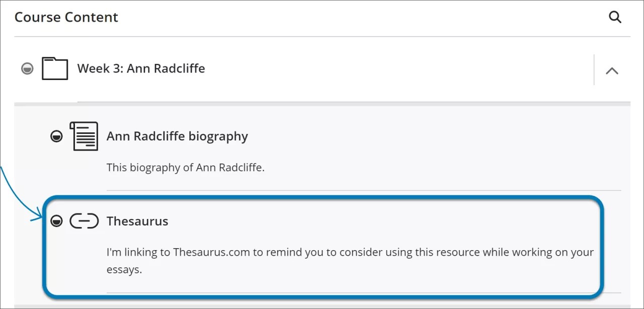Click the Course Content heading
The height and width of the screenshot is (309, 644).
(x=66, y=17)
